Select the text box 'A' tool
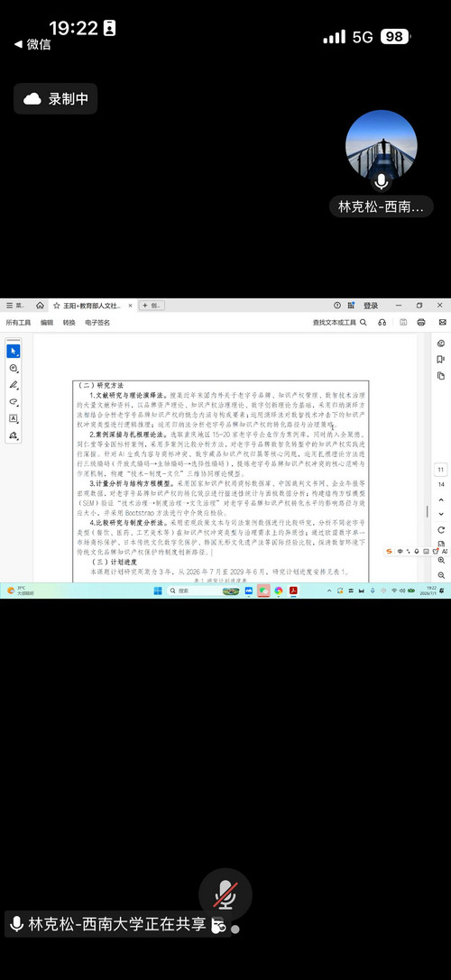This screenshot has width=451, height=980. pos(14,418)
